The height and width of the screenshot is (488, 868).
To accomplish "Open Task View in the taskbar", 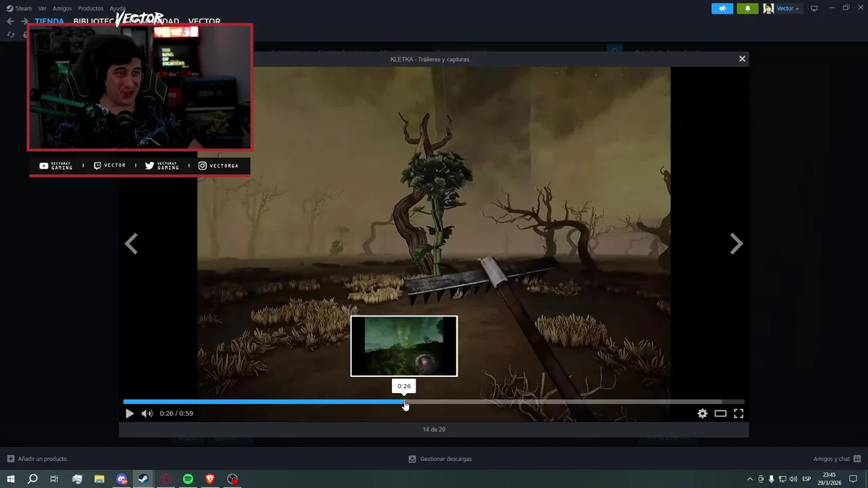I will tap(54, 479).
